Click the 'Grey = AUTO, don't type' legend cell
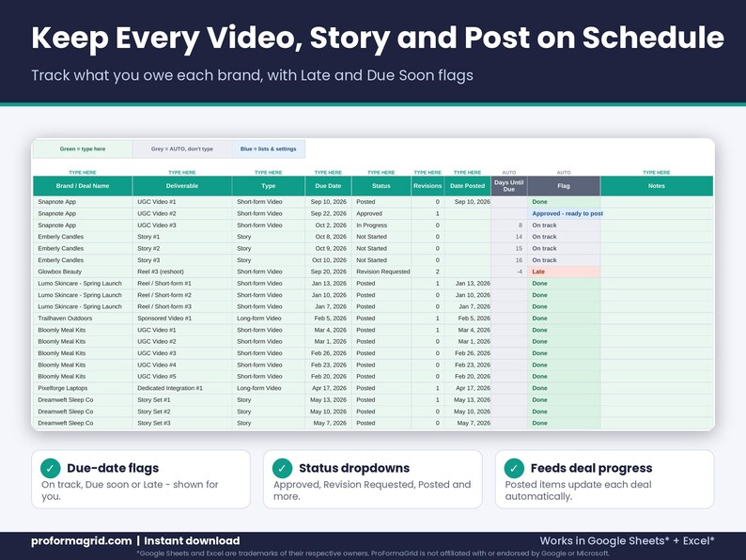 [182, 148]
